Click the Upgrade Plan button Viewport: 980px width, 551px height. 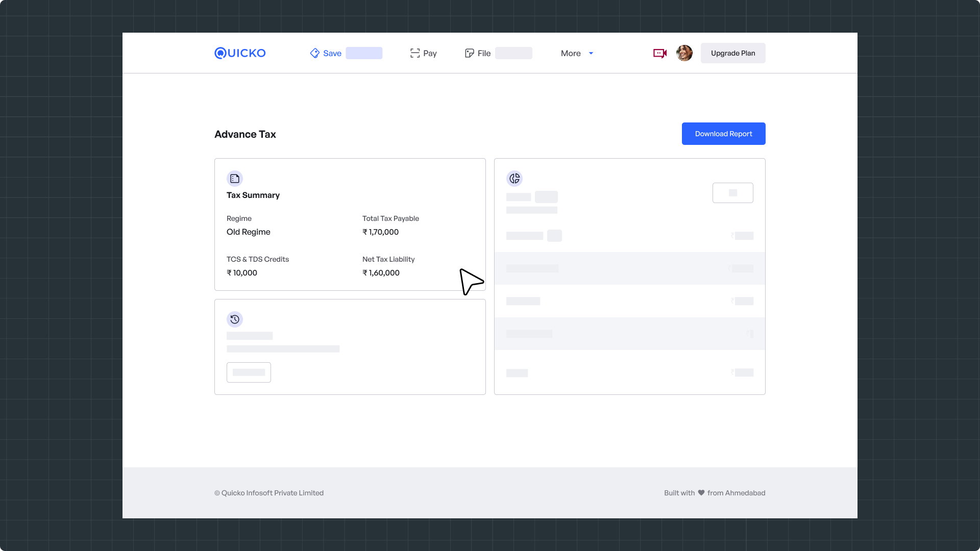(733, 53)
